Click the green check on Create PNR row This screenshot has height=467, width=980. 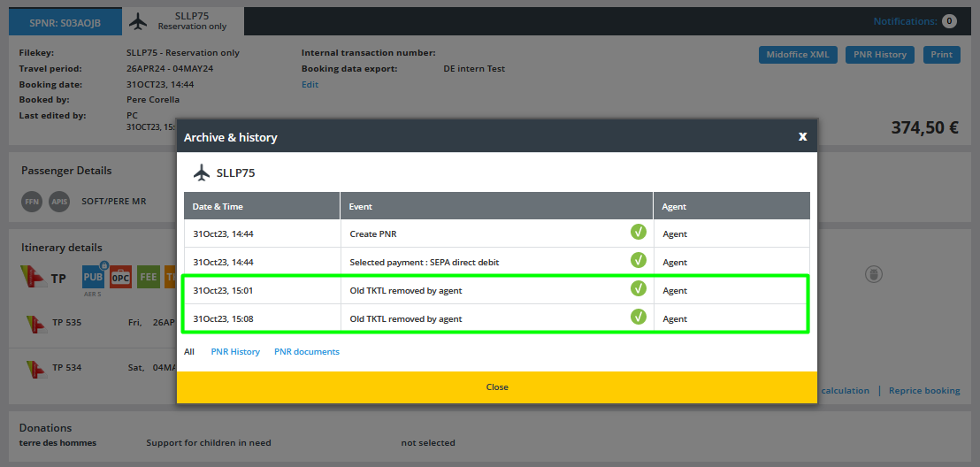coord(638,233)
